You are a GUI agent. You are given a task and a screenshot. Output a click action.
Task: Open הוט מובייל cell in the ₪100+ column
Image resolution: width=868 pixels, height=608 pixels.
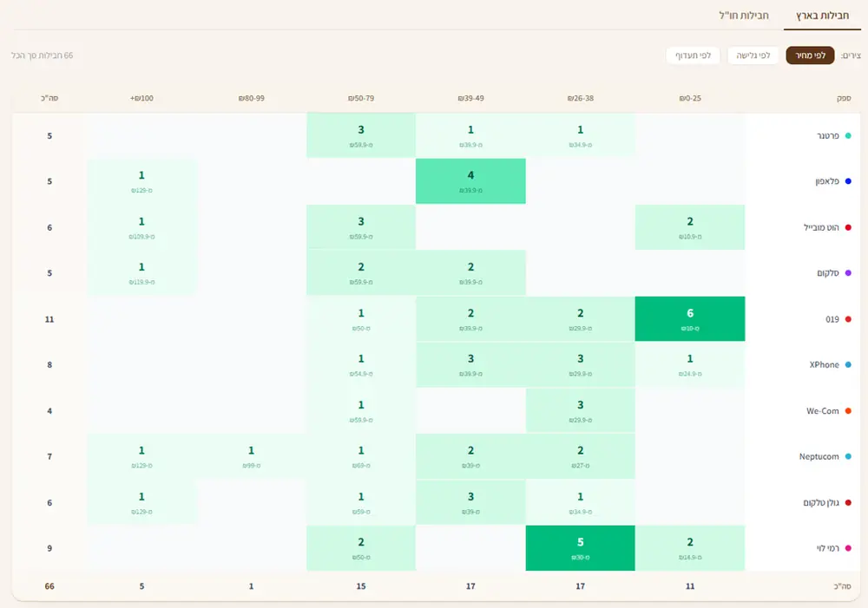[141, 227]
